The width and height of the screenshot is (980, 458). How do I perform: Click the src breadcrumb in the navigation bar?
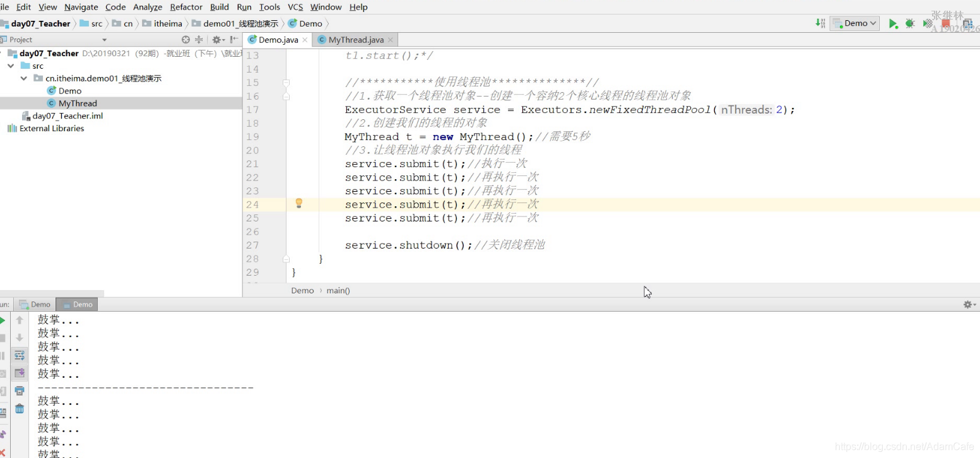pyautogui.click(x=91, y=23)
